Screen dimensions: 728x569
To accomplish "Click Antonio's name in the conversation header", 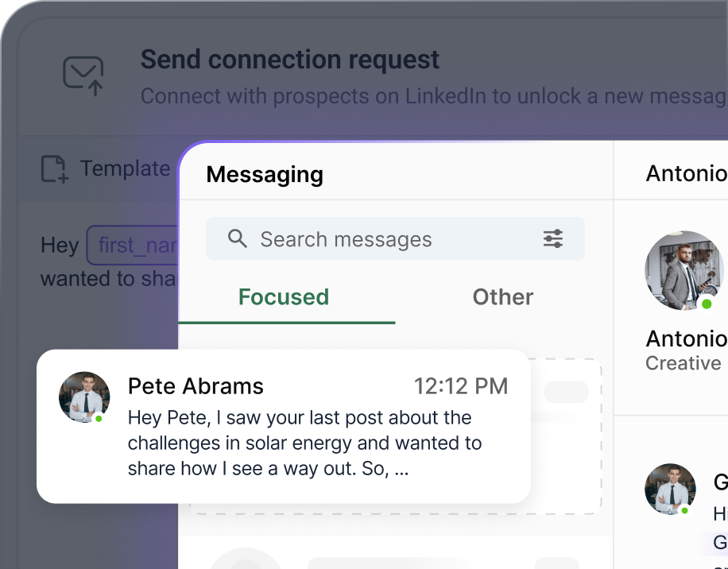I will [686, 173].
